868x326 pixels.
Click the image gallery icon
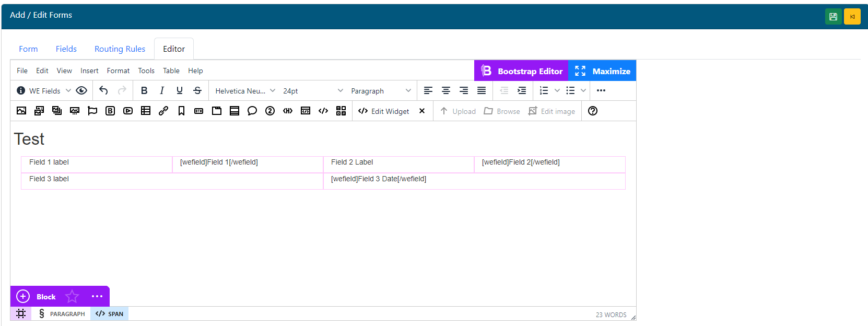click(x=39, y=111)
